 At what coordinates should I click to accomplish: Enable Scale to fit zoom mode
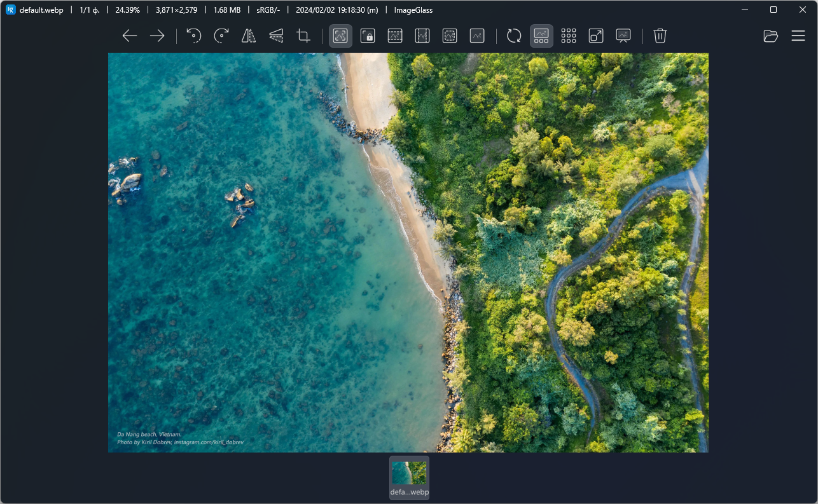450,36
